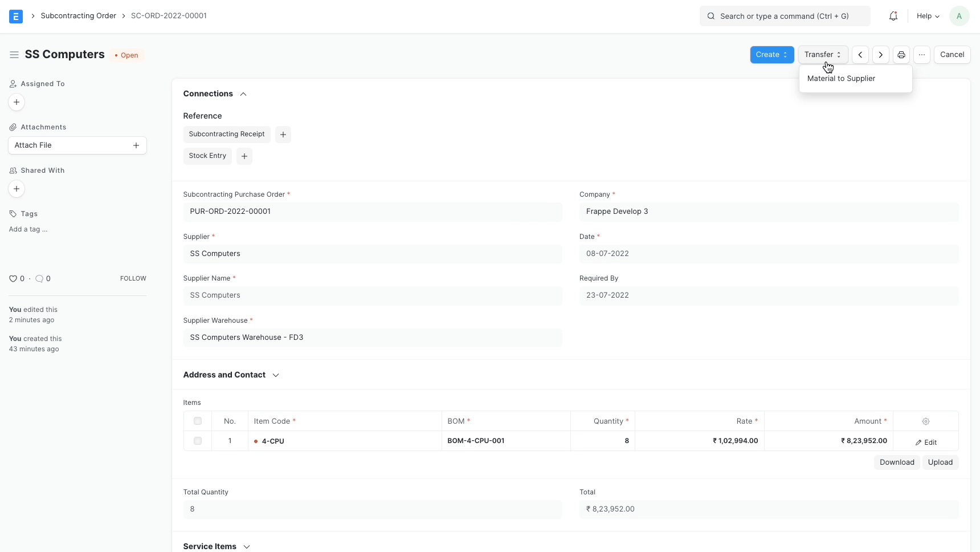Open the three-dots more options menu
The width and height of the screenshot is (980, 552).
[x=921, y=55]
